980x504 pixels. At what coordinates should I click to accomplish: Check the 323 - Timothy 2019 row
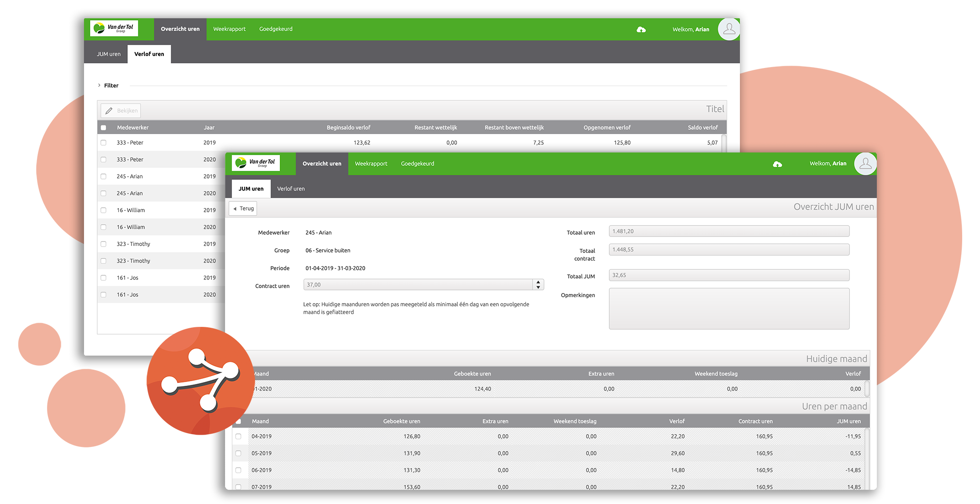(104, 244)
